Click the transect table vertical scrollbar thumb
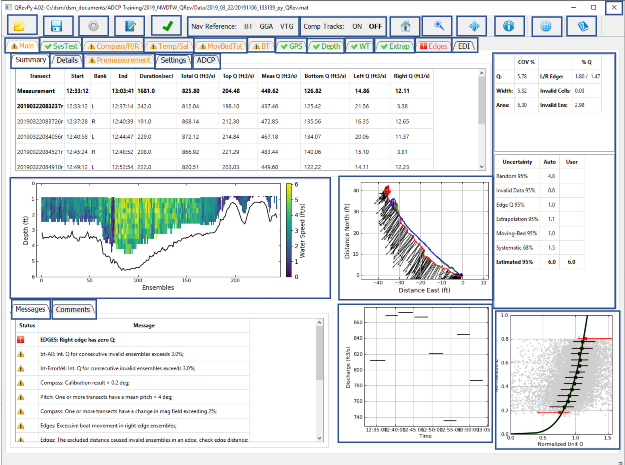The height and width of the screenshot is (465, 625). click(x=481, y=100)
